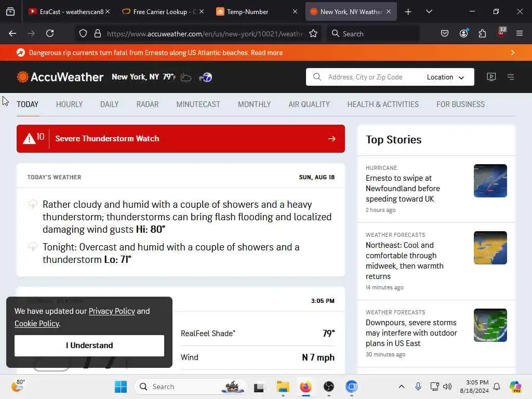Open a new tab with the plus icon
Viewport: 532px width, 399px height.
tap(408, 11)
